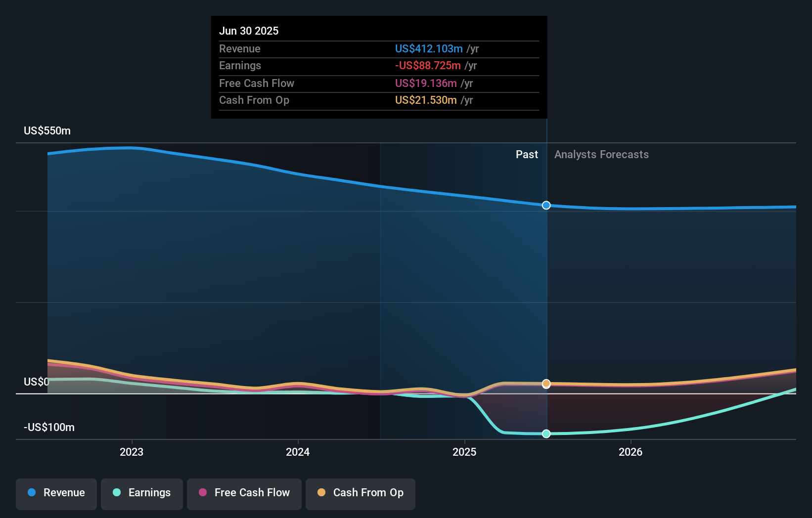Toggle the Cash From Op legend item
Image resolution: width=812 pixels, height=518 pixels.
click(360, 493)
